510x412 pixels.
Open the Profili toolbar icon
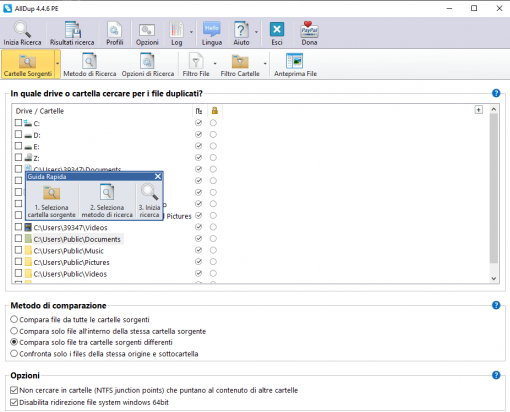point(115,33)
